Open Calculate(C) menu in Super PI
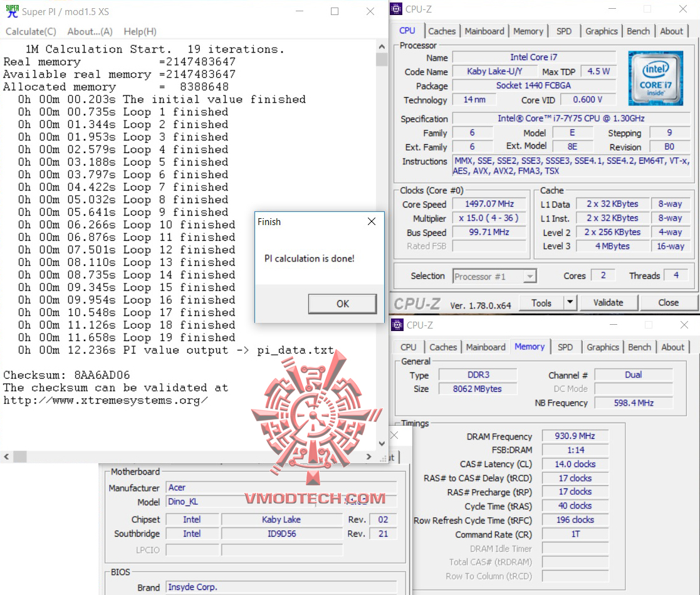 pos(31,31)
